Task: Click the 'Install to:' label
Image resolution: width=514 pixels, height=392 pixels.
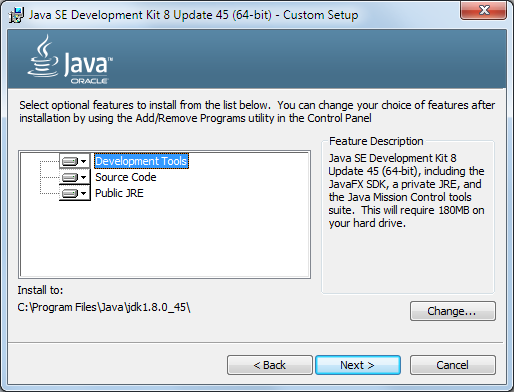Action: (x=40, y=290)
